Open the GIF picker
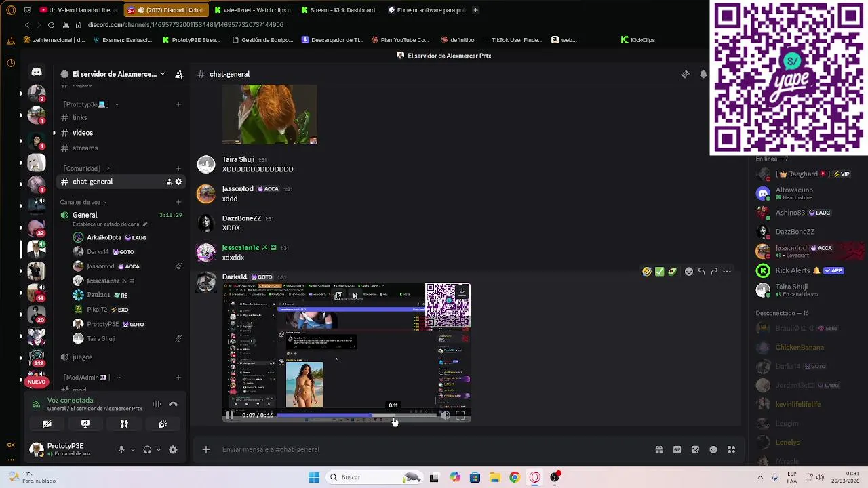The width and height of the screenshot is (868, 488). click(x=677, y=449)
